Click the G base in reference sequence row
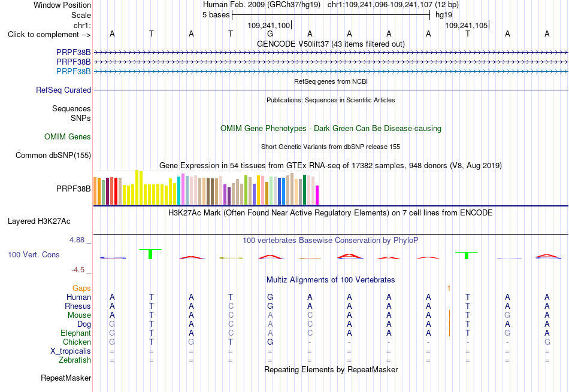Image resolution: width=569 pixels, height=392 pixels. 270,34
